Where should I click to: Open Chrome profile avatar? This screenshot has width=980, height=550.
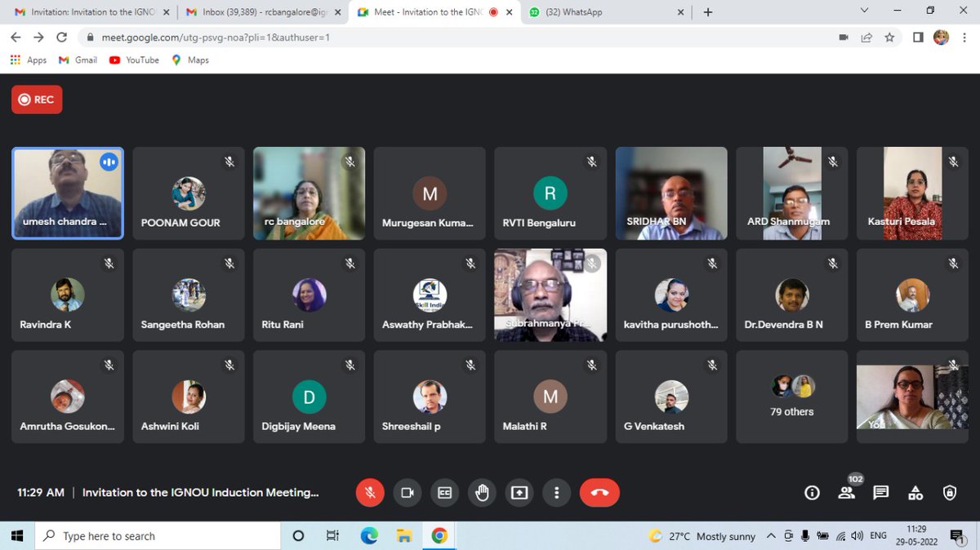point(942,37)
